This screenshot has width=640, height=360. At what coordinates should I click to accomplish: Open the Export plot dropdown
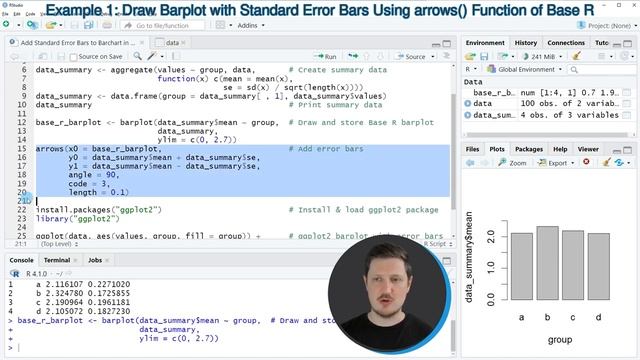click(572, 163)
